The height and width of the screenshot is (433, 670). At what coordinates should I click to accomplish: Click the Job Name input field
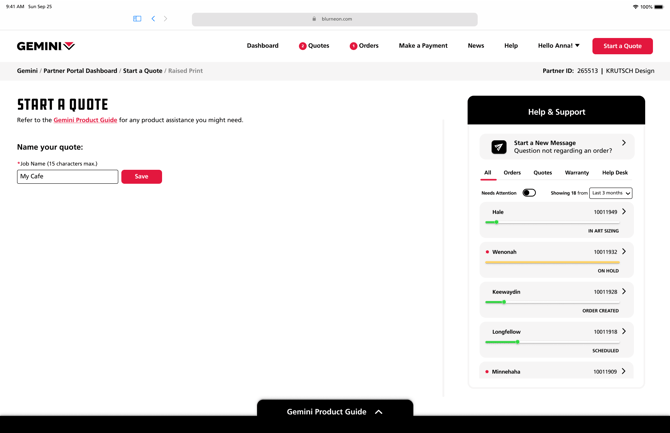pos(68,177)
